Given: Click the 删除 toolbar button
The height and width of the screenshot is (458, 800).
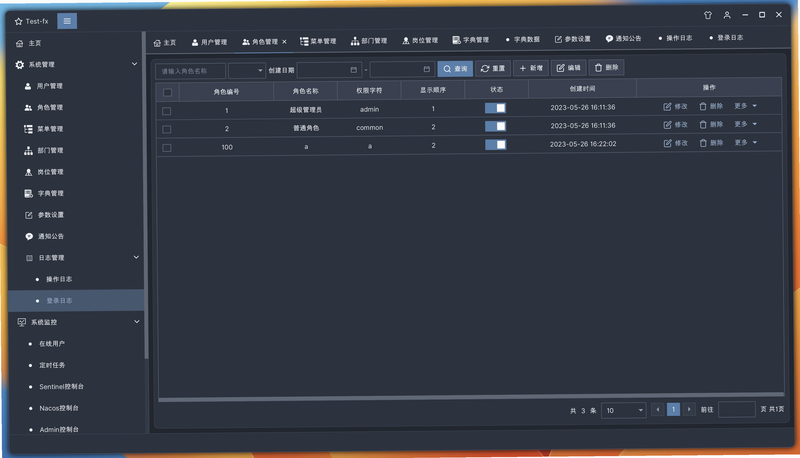Looking at the screenshot, I should tap(606, 67).
